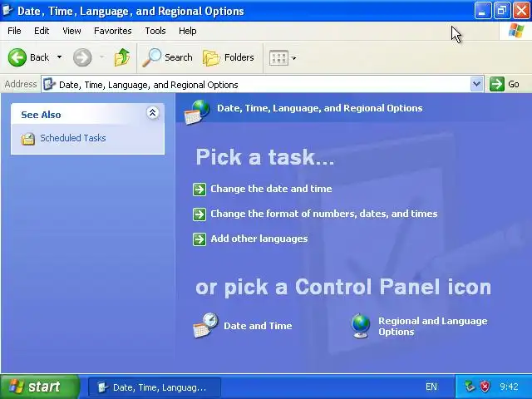The image size is (532, 399).
Task: Open the View menu
Action: [x=71, y=31]
